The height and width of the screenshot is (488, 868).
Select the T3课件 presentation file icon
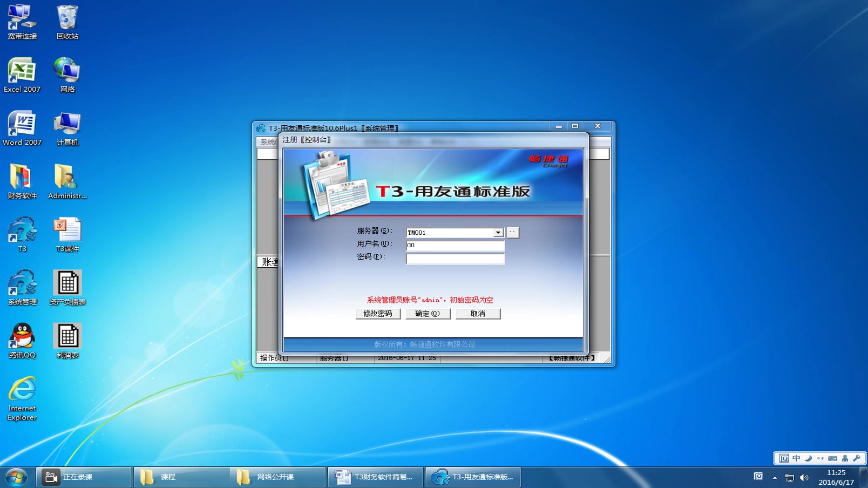67,234
